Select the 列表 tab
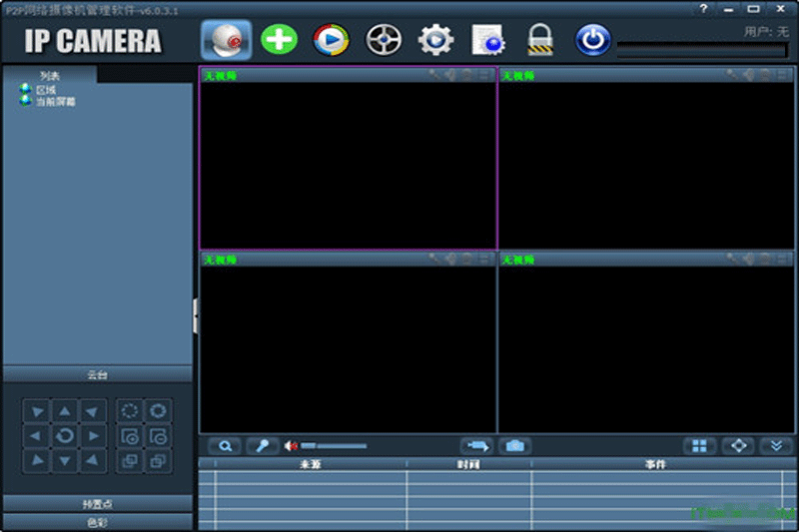799x532 pixels. point(50,75)
